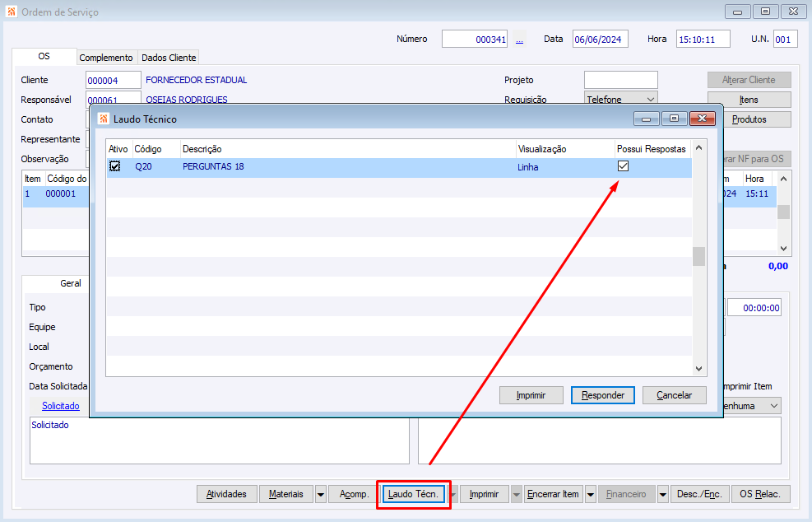Click the Código column header
This screenshot has height=522, width=812.
[156, 149]
